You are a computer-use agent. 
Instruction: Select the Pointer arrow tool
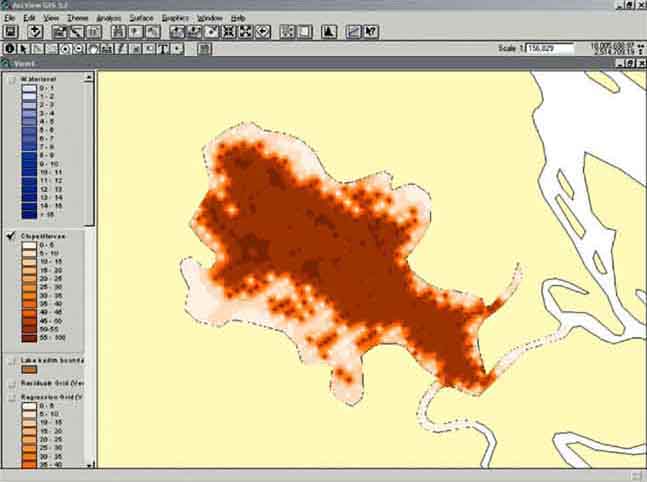[24, 48]
